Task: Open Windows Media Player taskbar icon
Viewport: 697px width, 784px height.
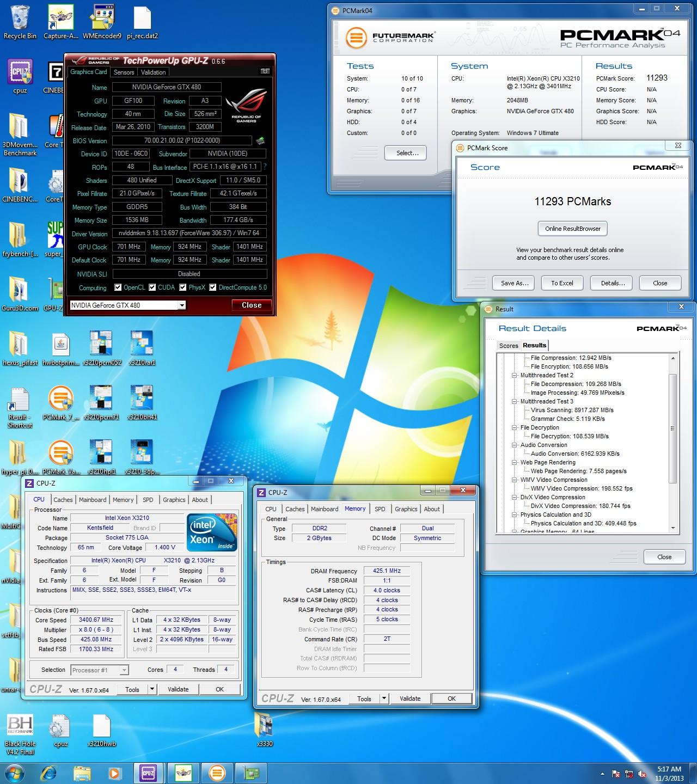Action: point(115,773)
